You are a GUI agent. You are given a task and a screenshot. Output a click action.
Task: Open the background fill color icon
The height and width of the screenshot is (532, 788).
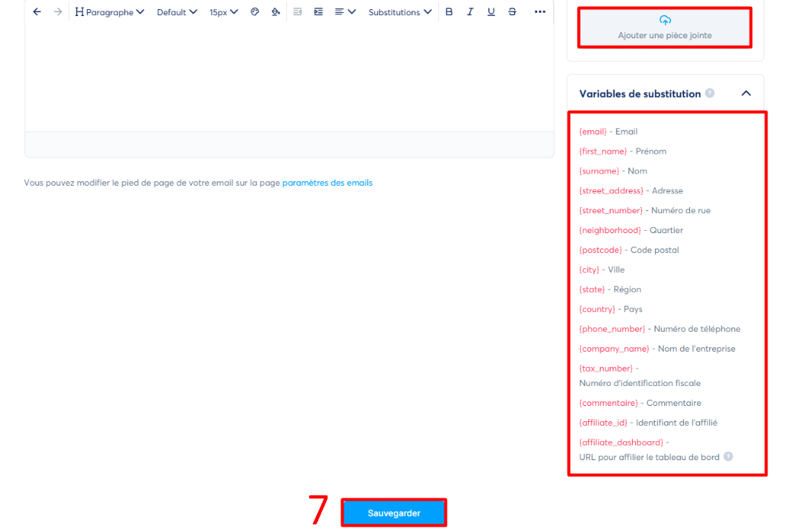point(276,11)
